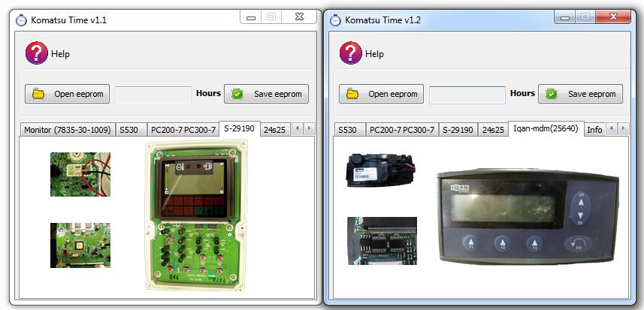Maximize the Komatsu Time v1.1 window
Image resolution: width=644 pixels, height=310 pixels.
(271, 17)
